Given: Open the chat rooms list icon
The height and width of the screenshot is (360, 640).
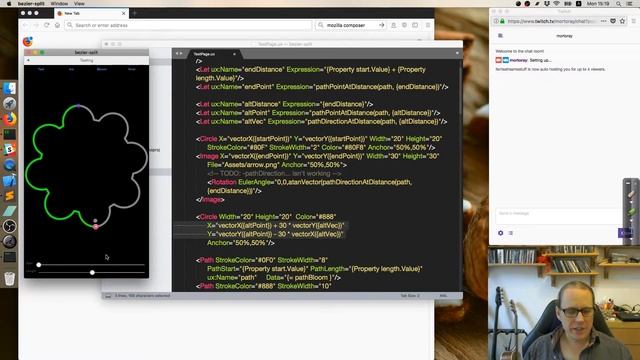Looking at the screenshot, I should (500, 36).
